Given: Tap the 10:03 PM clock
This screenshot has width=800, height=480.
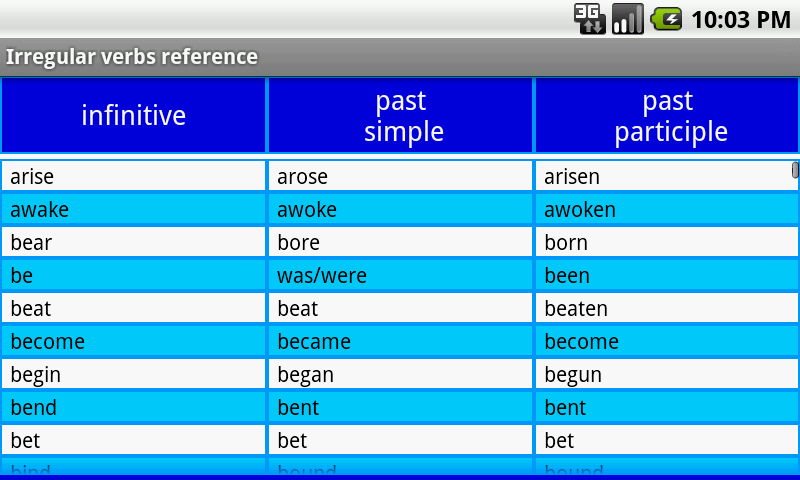Looking at the screenshot, I should tap(741, 19).
